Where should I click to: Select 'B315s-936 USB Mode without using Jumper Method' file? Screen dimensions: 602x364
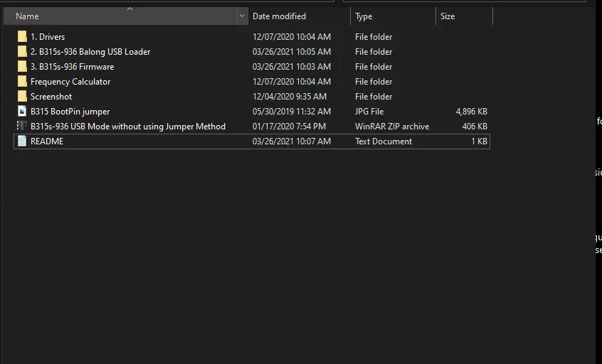coord(128,127)
